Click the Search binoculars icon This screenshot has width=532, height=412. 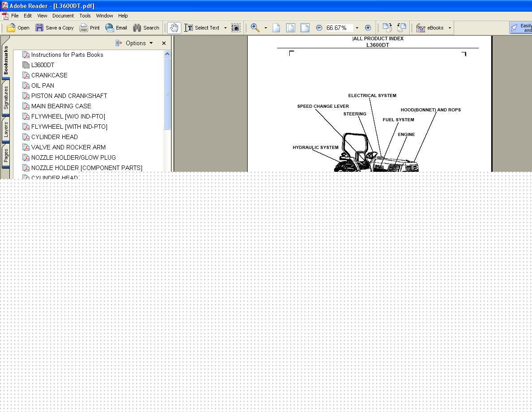coord(137,28)
